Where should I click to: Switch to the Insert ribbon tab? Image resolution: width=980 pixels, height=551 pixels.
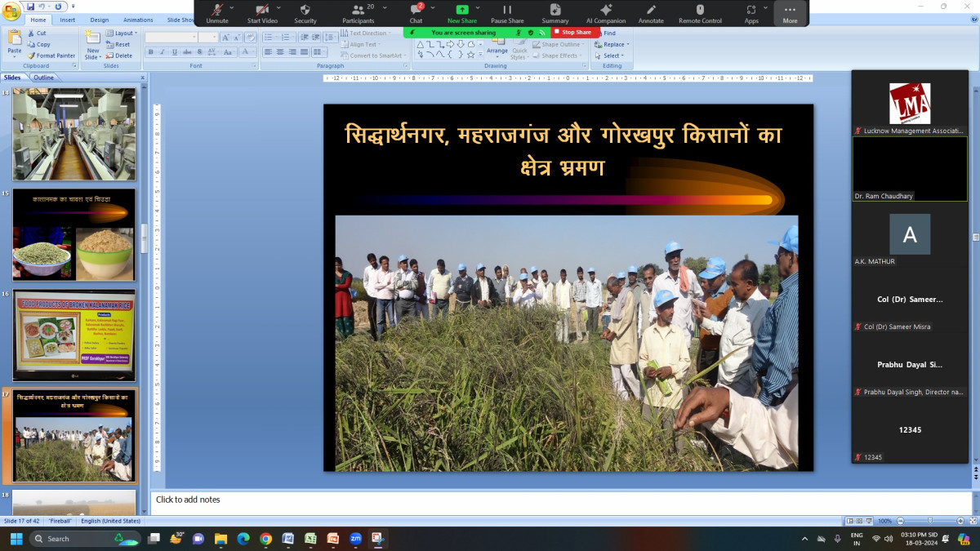click(x=68, y=20)
